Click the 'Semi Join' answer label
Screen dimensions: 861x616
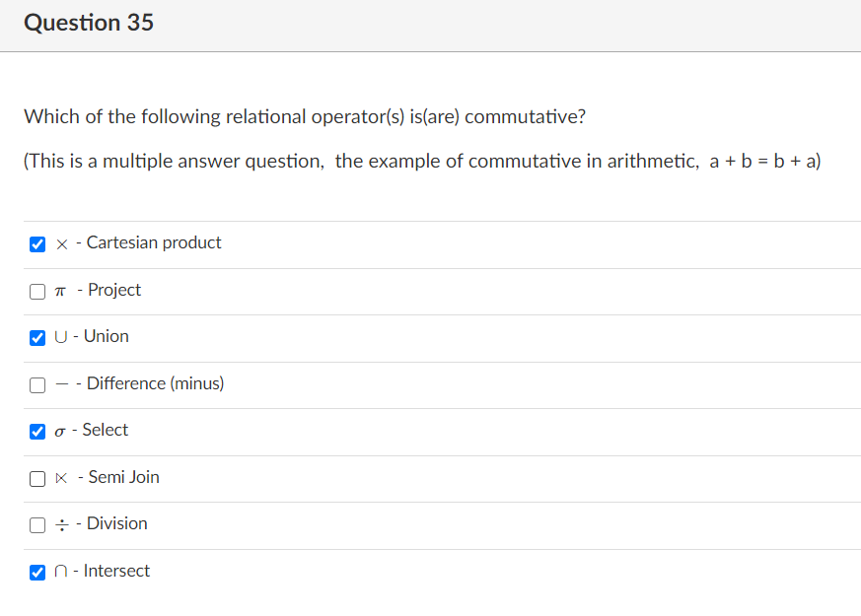tap(123, 477)
